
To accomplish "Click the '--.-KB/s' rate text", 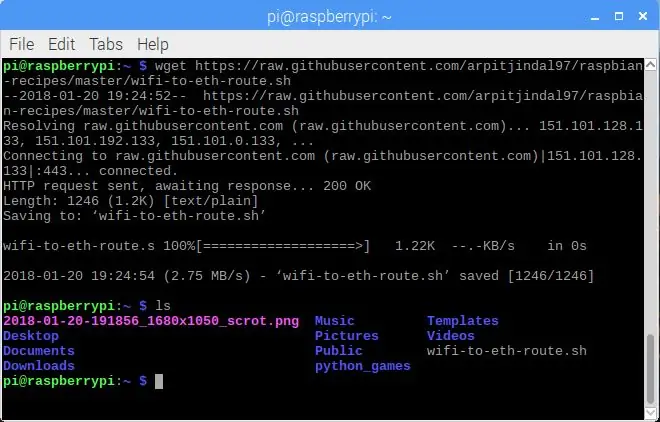I will coord(483,246).
